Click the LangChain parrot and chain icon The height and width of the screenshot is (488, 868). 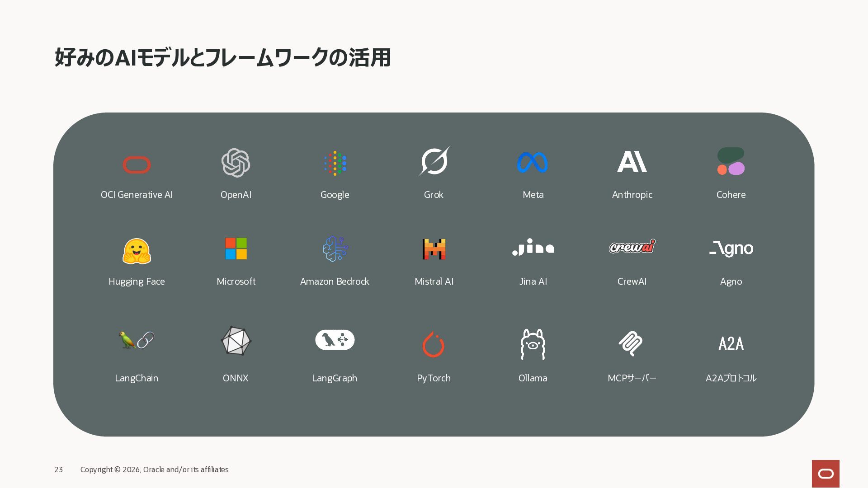[x=137, y=340]
